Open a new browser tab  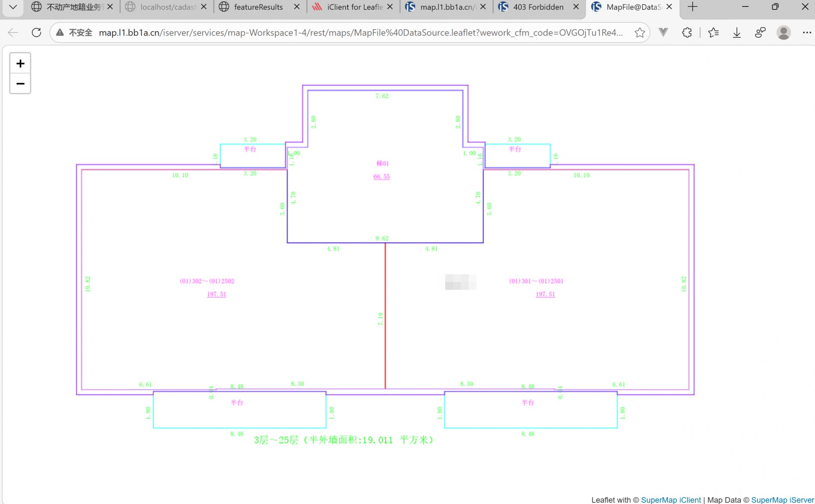[x=692, y=7]
